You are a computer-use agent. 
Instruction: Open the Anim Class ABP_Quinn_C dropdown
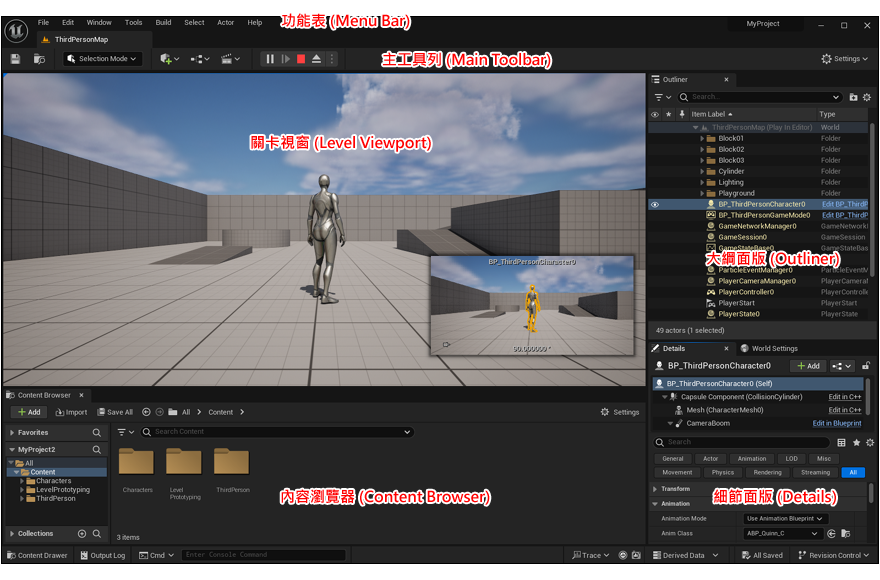(782, 533)
